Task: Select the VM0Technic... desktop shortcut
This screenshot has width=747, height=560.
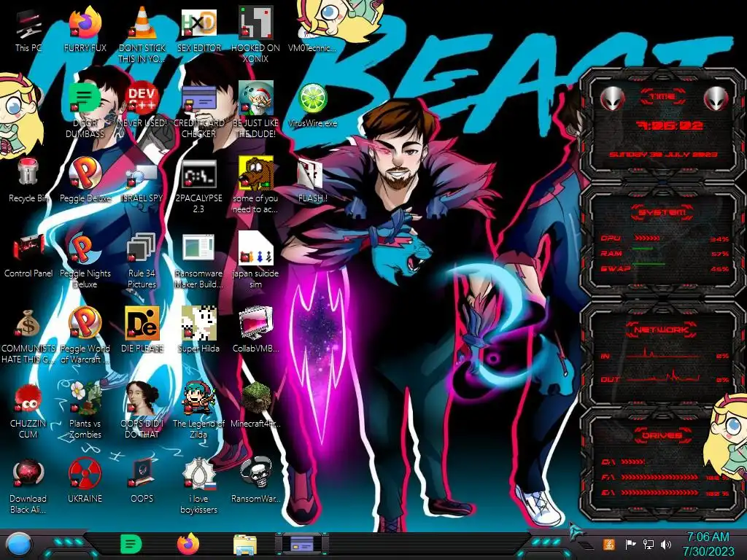Action: point(312,31)
